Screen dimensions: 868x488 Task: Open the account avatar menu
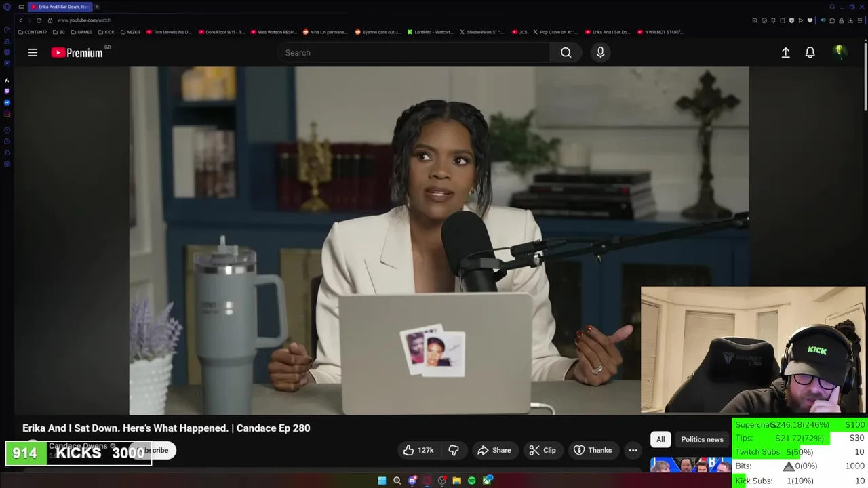click(x=840, y=52)
